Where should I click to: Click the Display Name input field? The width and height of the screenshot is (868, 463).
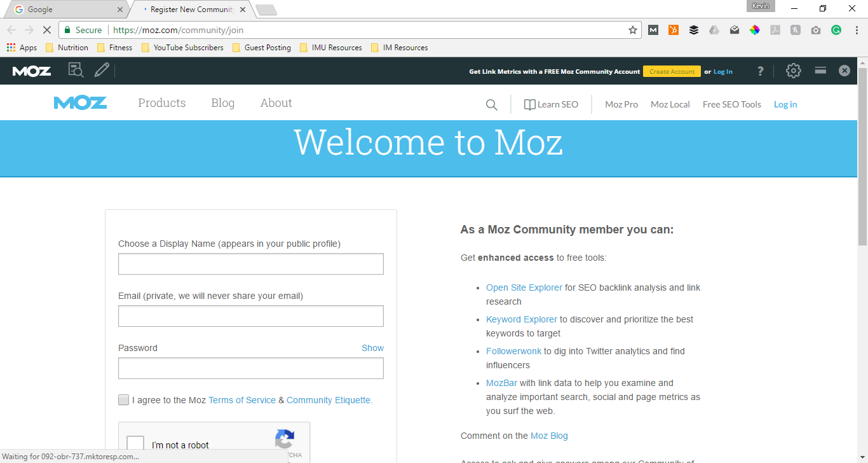251,264
